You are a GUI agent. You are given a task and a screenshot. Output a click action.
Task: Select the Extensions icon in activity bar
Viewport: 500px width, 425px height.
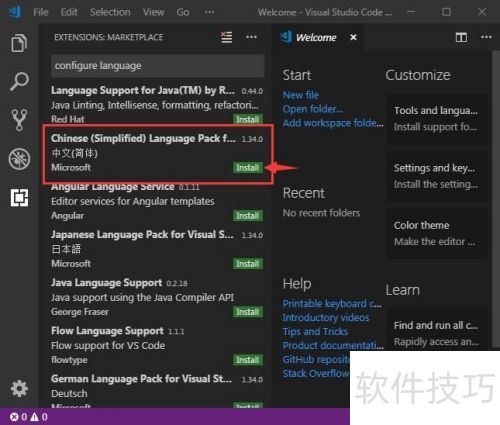(x=19, y=197)
